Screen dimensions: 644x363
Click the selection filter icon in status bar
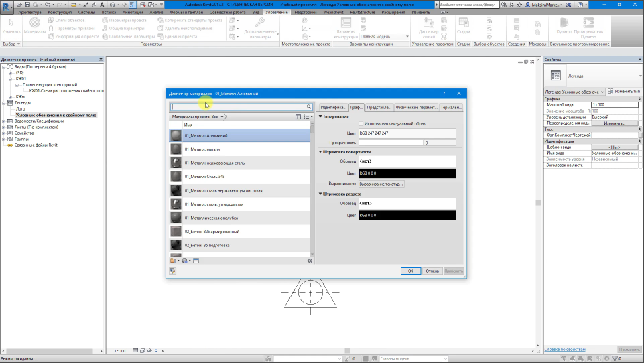tap(615, 358)
